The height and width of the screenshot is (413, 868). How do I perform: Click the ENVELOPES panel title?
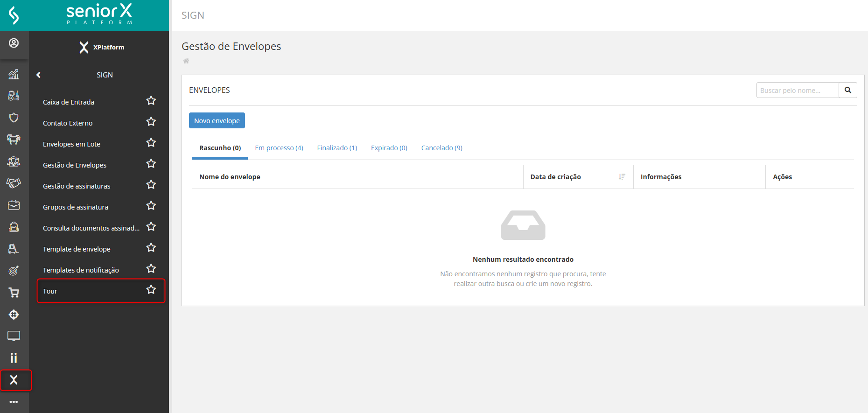(x=210, y=90)
